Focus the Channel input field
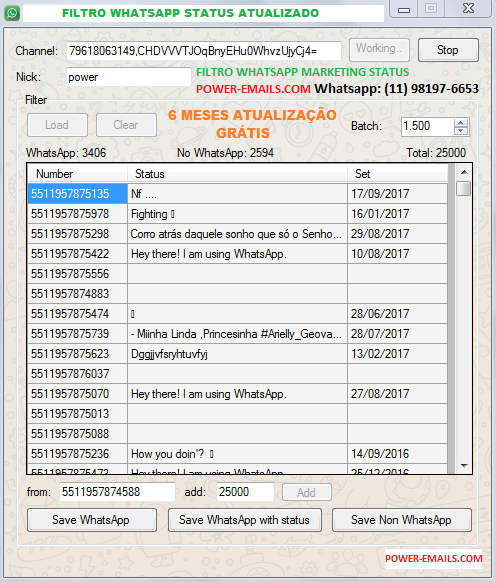496x582 pixels. 203,50
